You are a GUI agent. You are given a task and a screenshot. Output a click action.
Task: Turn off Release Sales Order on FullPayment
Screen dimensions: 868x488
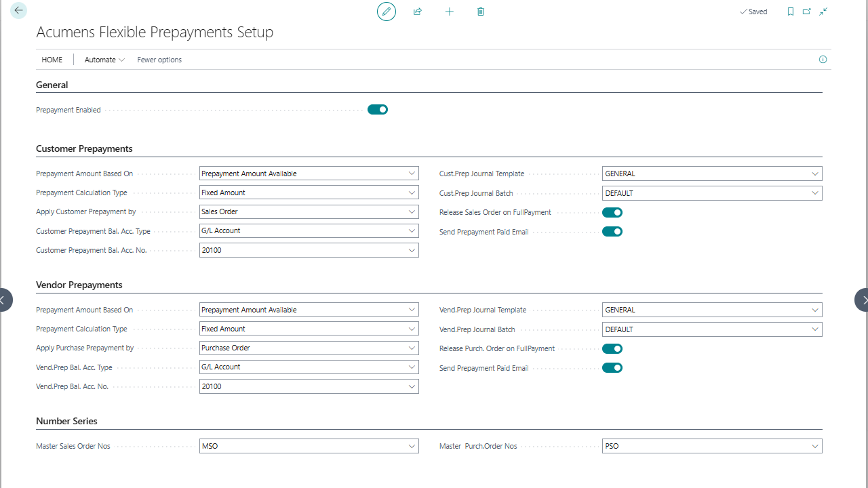coord(612,212)
